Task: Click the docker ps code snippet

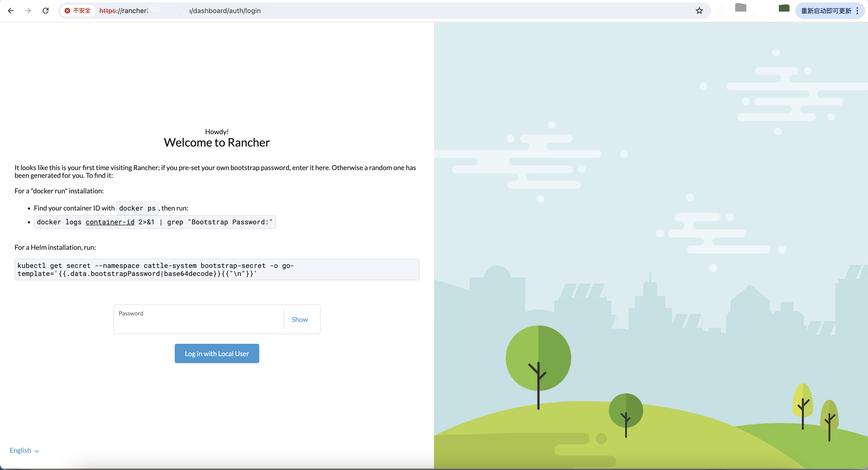Action: click(x=137, y=208)
